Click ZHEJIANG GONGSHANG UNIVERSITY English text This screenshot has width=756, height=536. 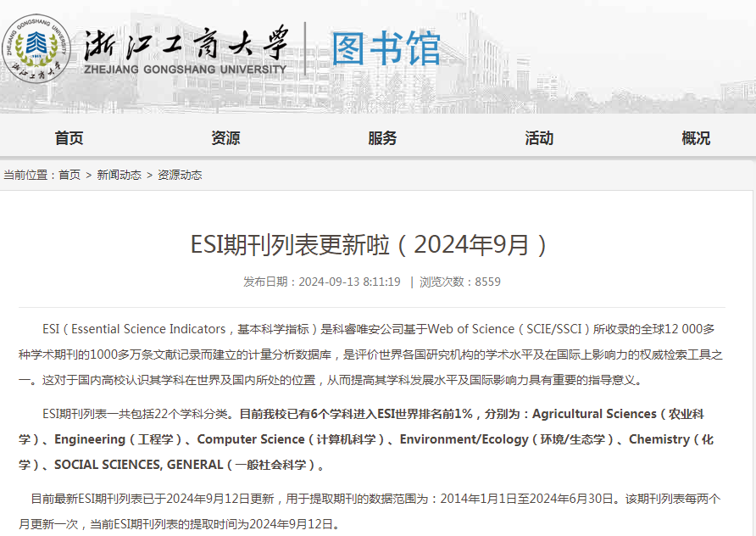[x=185, y=70]
